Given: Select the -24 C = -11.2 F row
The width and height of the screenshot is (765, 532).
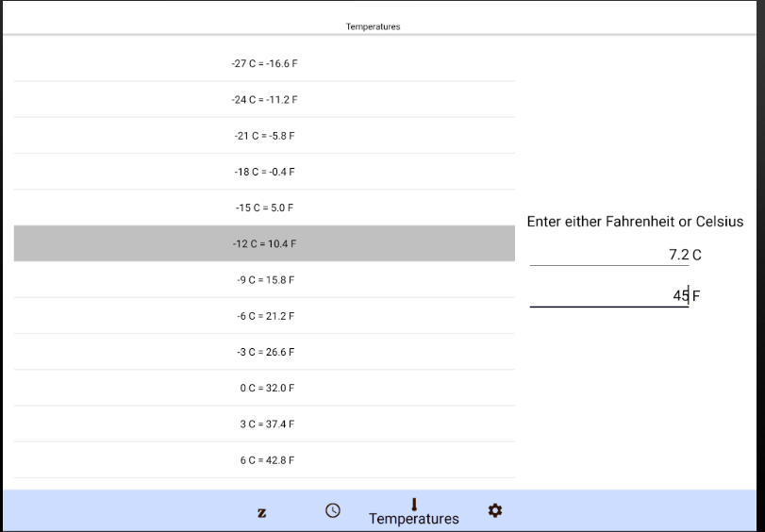Looking at the screenshot, I should (264, 99).
